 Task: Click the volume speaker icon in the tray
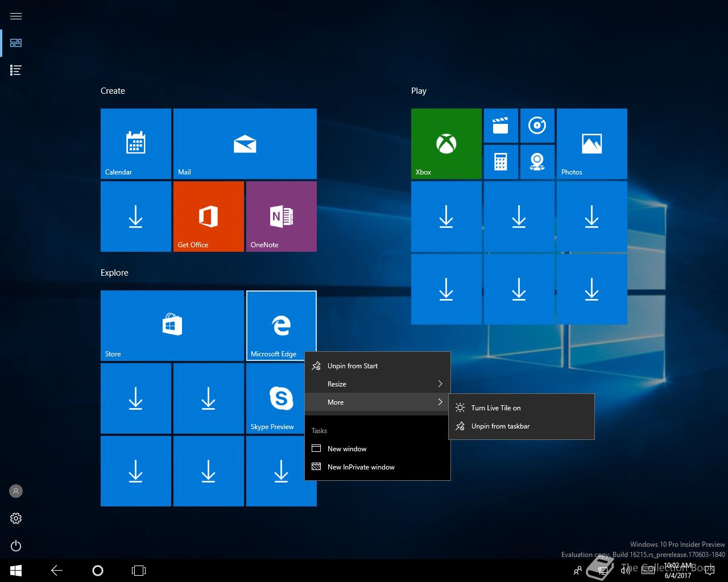coord(626,571)
